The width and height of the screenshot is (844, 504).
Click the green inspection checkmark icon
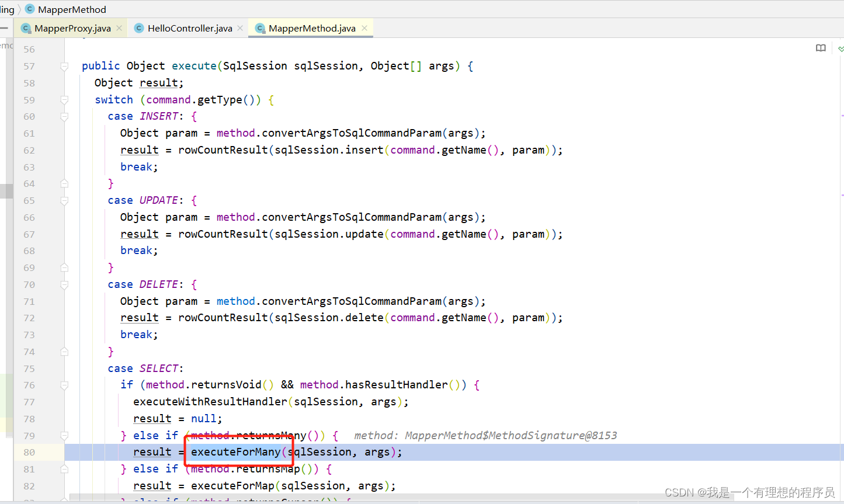[840, 48]
